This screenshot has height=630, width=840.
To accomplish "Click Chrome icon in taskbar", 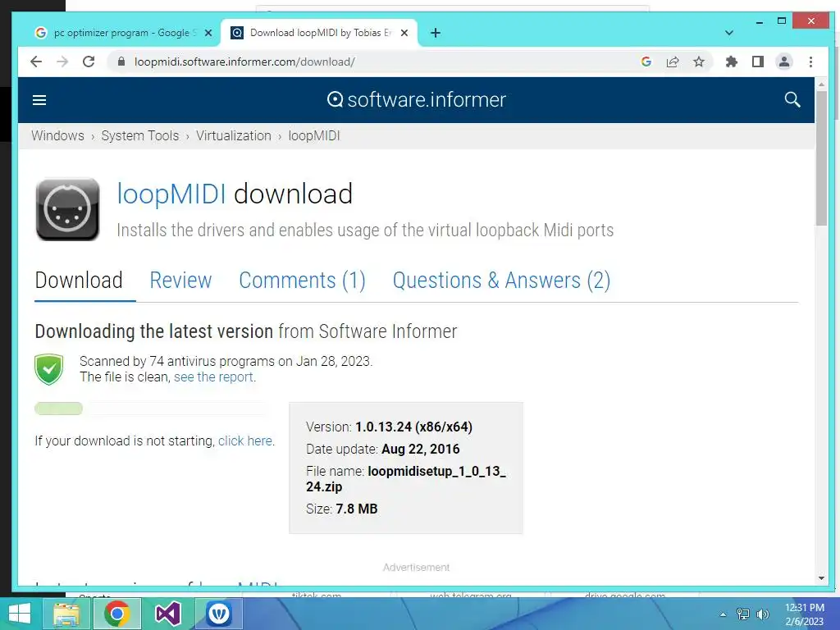I will point(117,614).
